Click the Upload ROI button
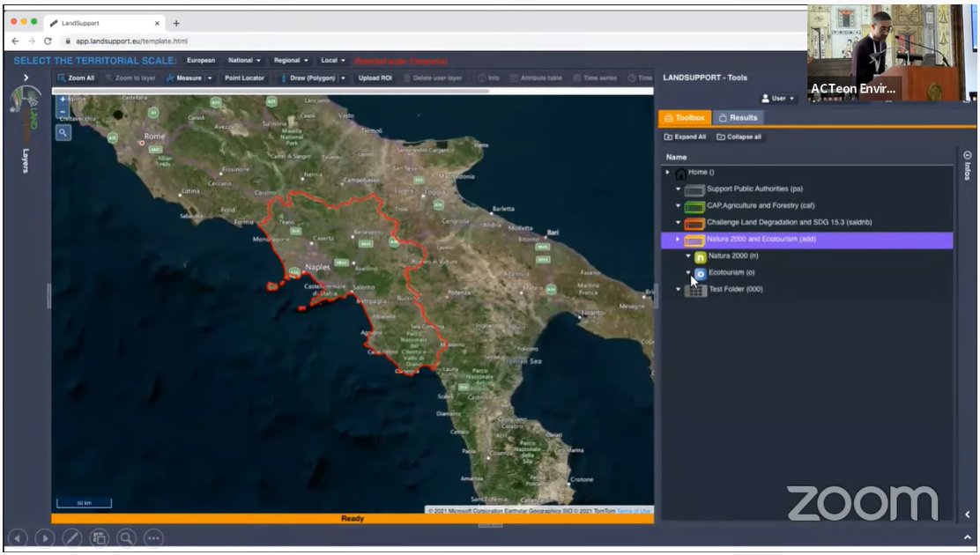Screen dimensions: 980x555 click(375, 78)
